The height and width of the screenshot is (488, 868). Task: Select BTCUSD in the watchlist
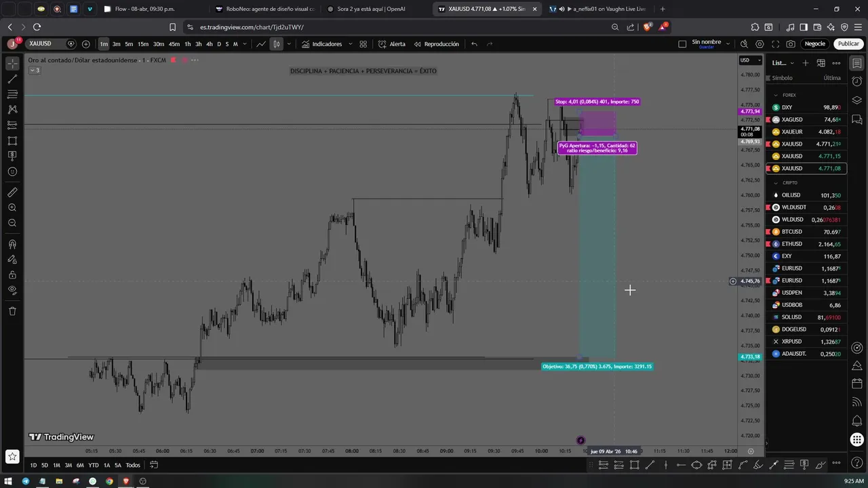tap(807, 232)
